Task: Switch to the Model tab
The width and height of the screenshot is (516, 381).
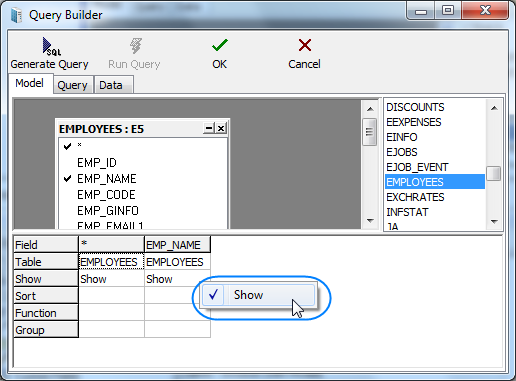Action: (x=30, y=83)
